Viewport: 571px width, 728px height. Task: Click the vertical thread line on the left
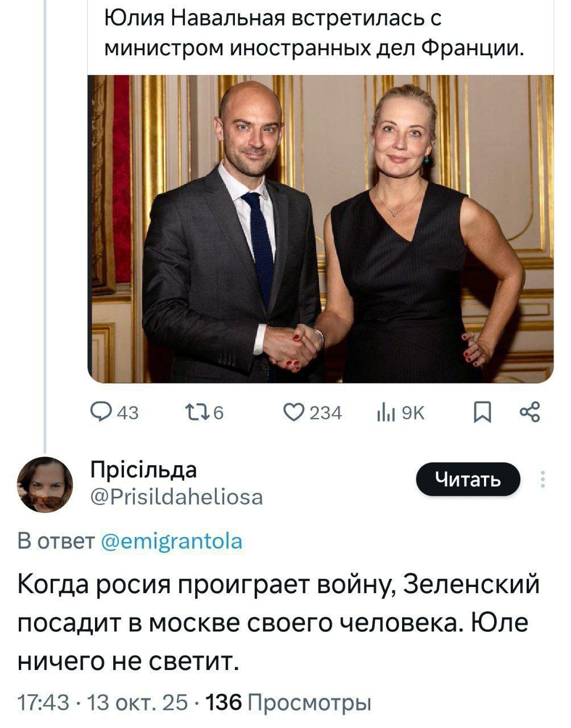(45, 227)
